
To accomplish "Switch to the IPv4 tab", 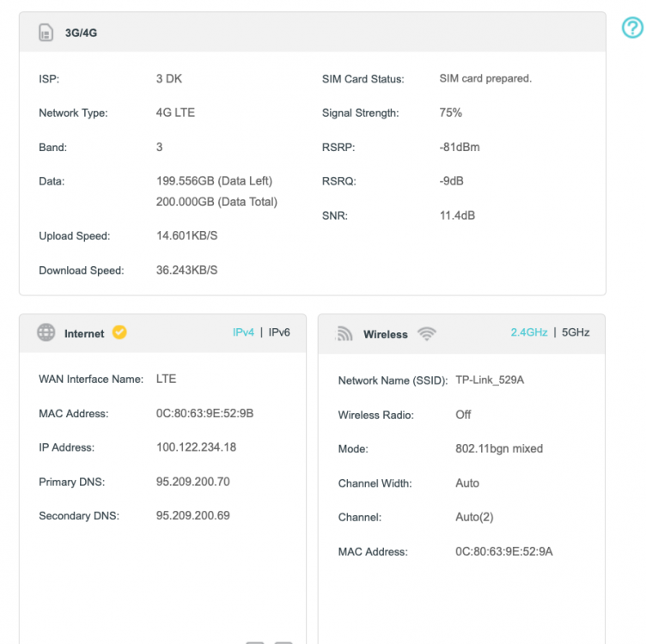I will (x=243, y=332).
